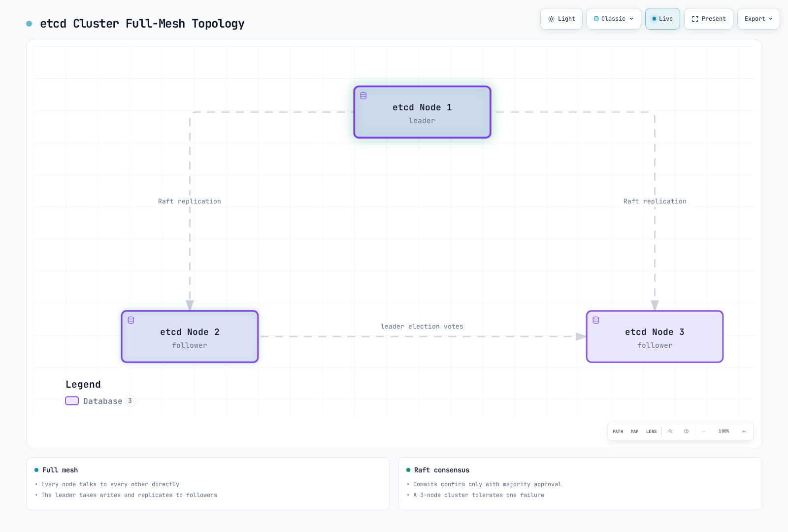The image size is (788, 532).
Task: Click the database icon on etcd Node 1
Action: point(363,96)
